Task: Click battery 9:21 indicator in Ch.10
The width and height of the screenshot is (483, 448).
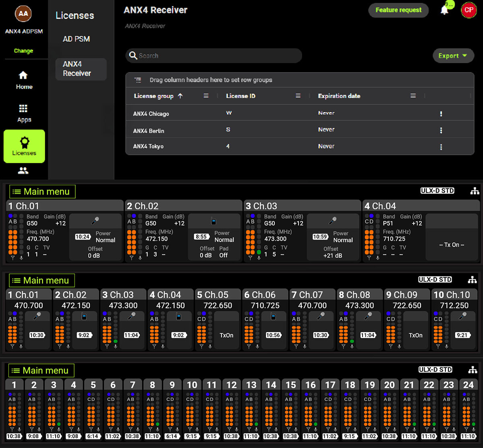Action: click(462, 335)
